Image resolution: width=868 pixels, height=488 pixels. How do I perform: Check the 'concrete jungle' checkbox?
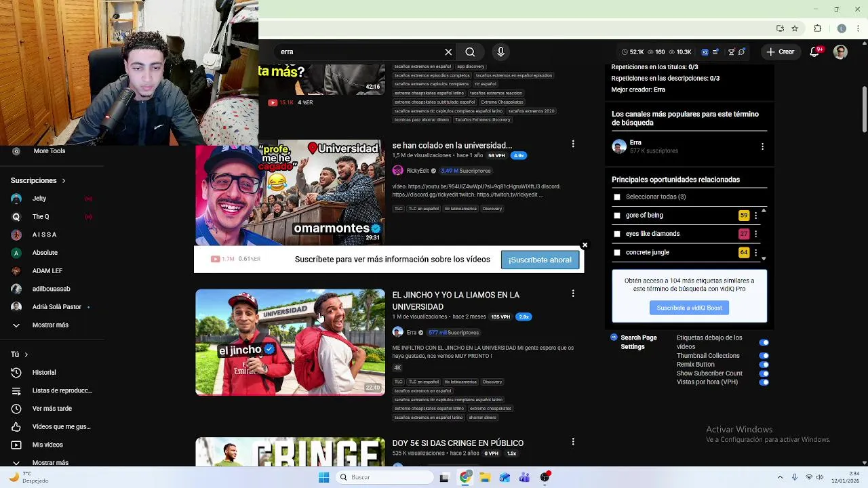[x=616, y=252]
